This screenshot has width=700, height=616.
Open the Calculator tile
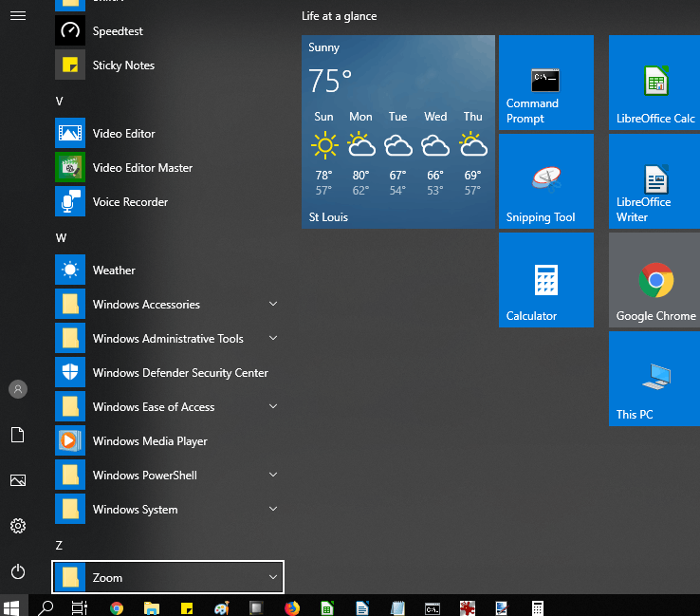546,280
